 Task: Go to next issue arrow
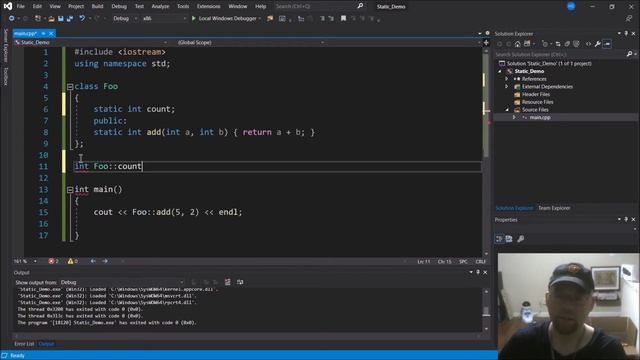[105, 261]
